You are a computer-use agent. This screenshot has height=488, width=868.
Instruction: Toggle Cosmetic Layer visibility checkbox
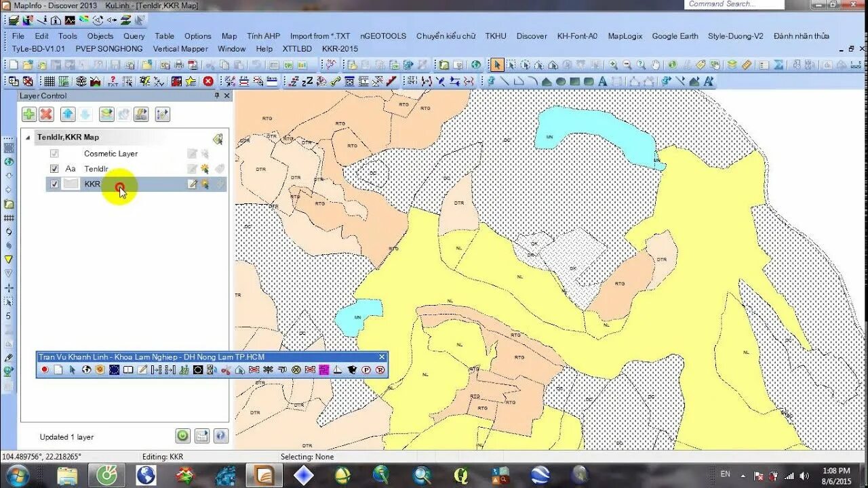click(x=54, y=154)
